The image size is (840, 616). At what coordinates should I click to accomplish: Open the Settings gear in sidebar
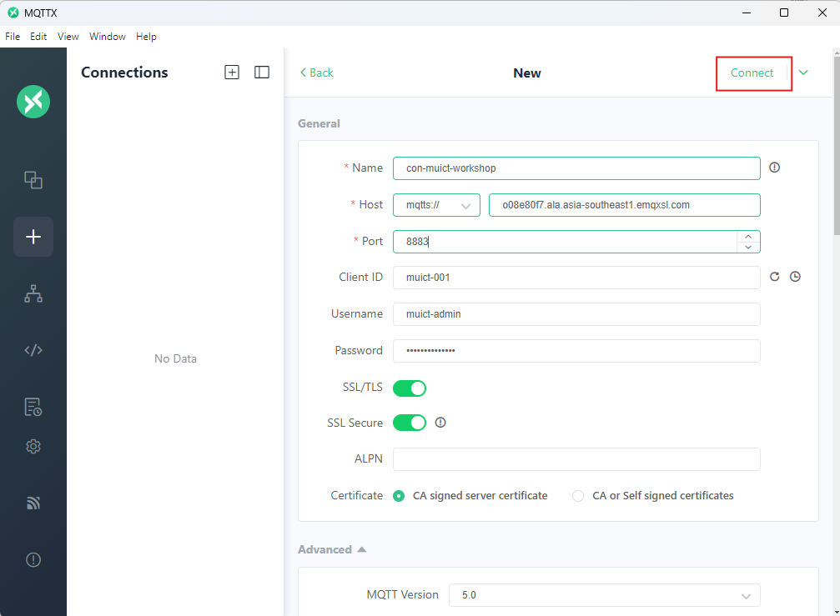(33, 447)
